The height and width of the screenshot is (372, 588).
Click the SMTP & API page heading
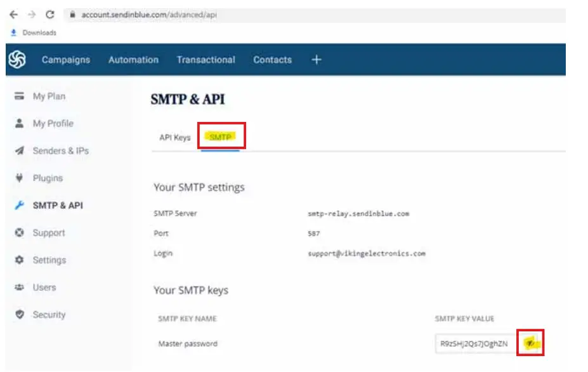(188, 99)
